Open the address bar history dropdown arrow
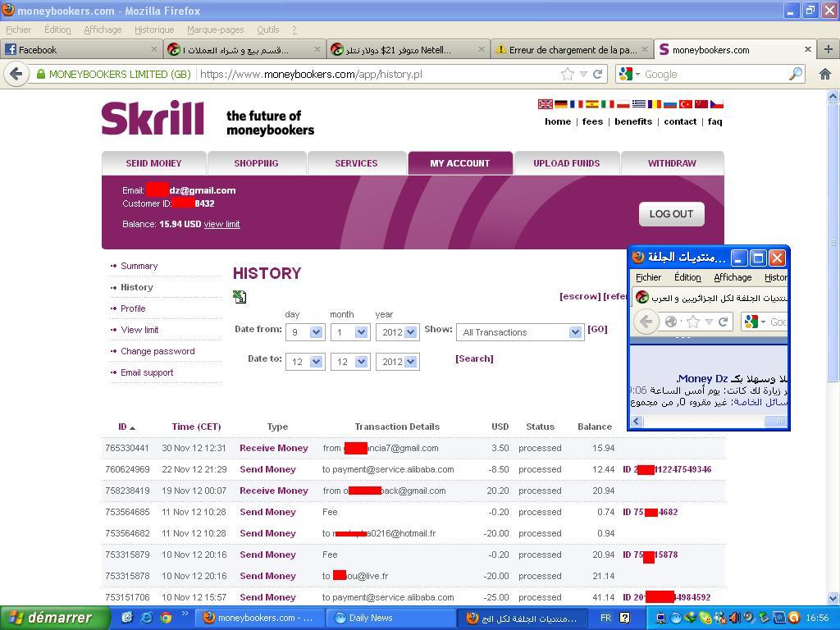 click(583, 75)
